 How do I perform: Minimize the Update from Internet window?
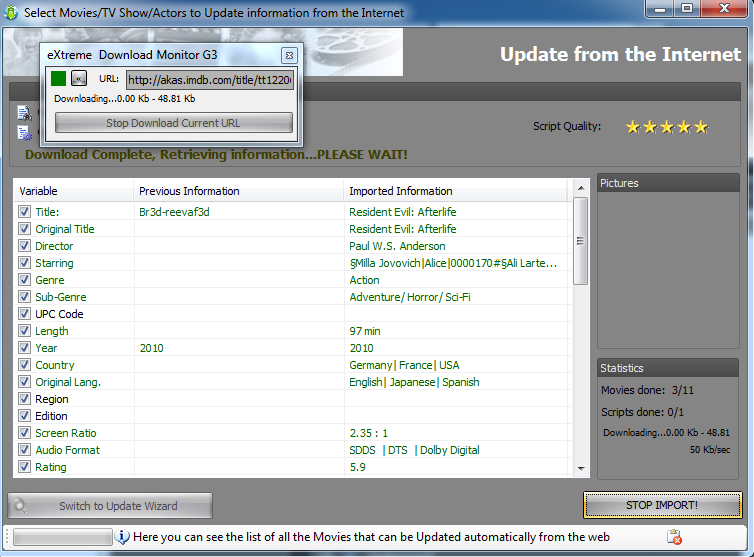pyautogui.click(x=660, y=9)
